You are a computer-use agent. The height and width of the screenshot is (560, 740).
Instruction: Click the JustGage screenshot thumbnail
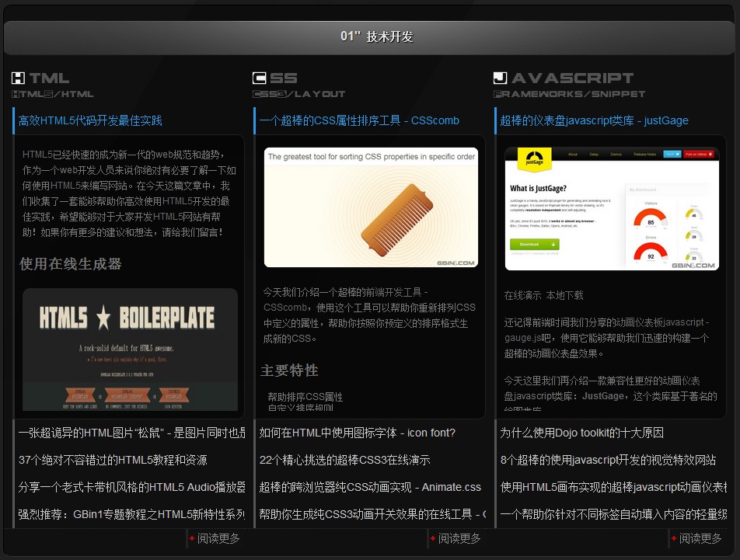(x=612, y=208)
